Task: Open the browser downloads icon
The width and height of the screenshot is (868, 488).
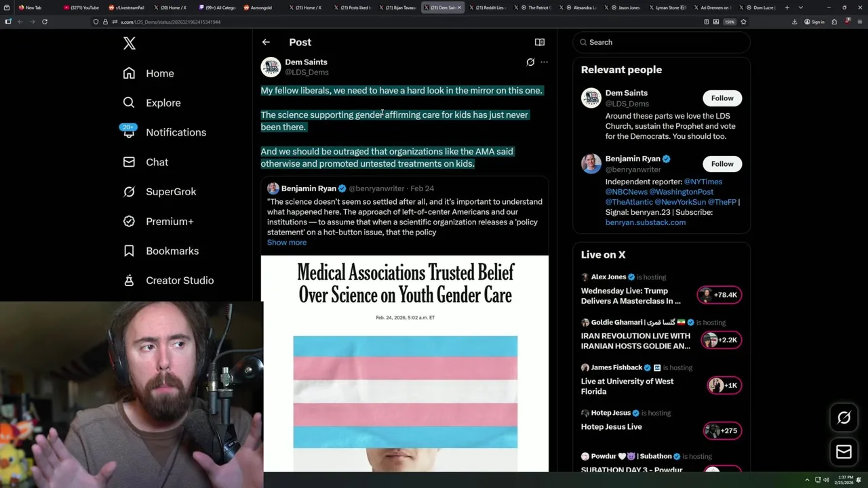Action: click(x=794, y=22)
